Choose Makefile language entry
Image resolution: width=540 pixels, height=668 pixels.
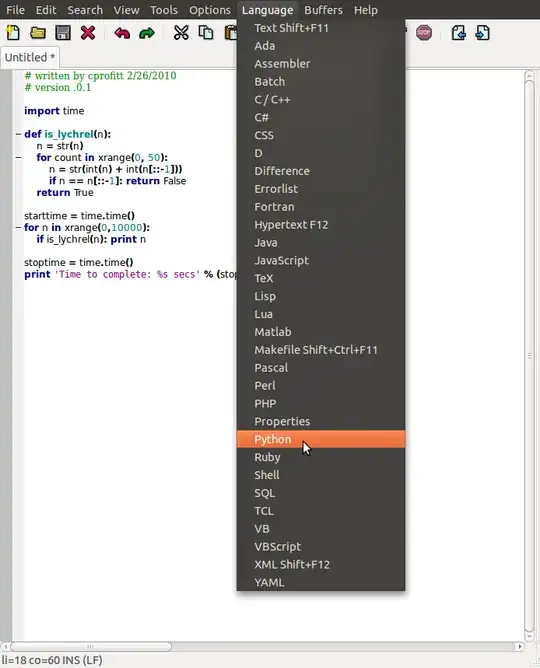(321, 350)
